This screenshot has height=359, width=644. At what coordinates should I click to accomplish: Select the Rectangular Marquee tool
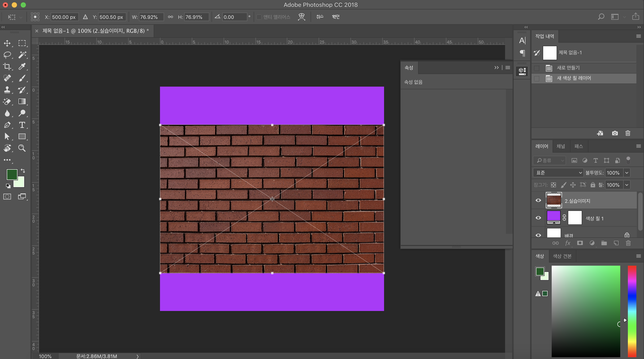[22, 43]
